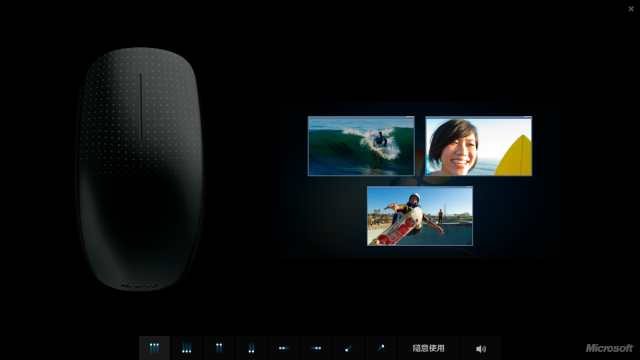Image resolution: width=640 pixels, height=360 pixels.
Task: Click the 随意使用 free-use button
Action: (x=429, y=348)
